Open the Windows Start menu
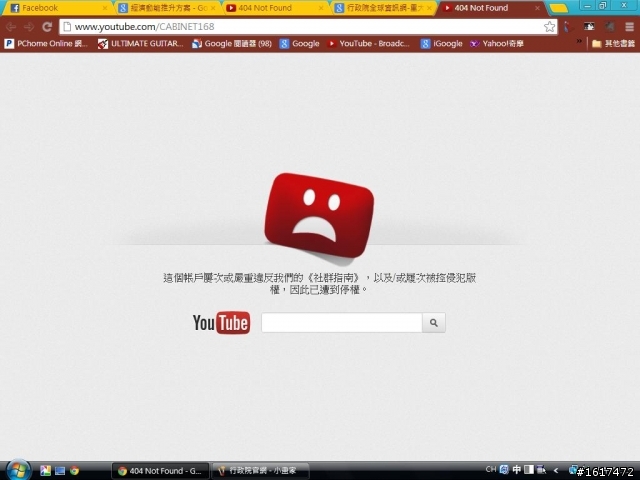The height and width of the screenshot is (480, 640). [x=17, y=470]
